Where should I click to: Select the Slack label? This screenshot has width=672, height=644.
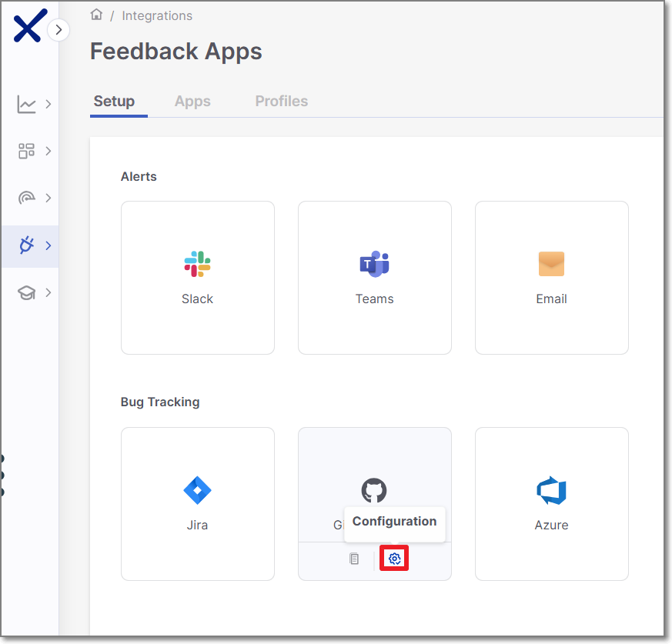pyautogui.click(x=197, y=299)
